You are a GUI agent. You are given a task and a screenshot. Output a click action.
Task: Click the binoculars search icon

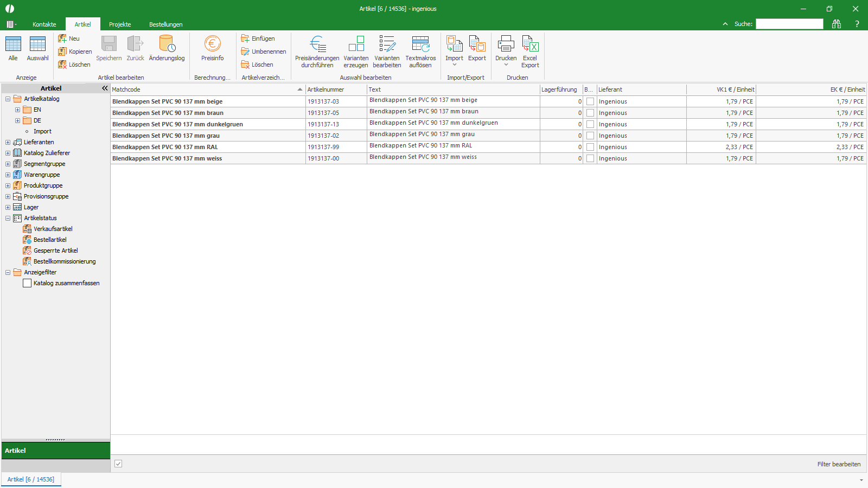tap(836, 24)
